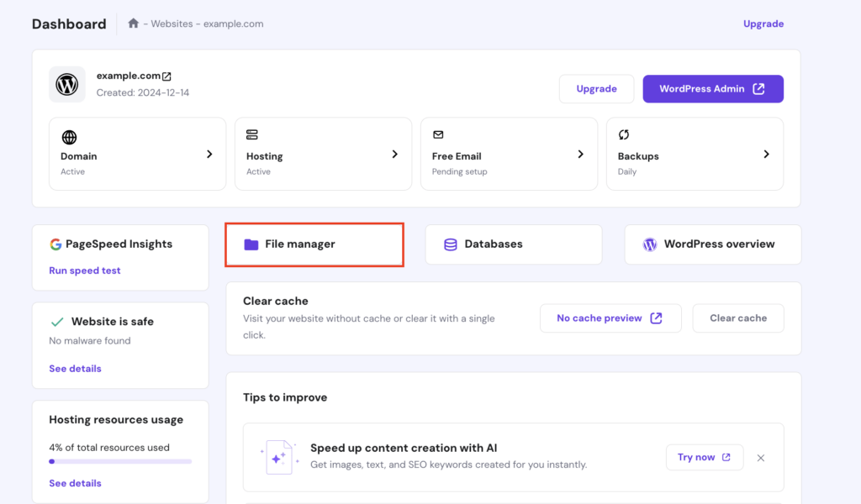This screenshot has height=504, width=861.
Task: Dismiss the AI content creation tip
Action: tap(761, 458)
